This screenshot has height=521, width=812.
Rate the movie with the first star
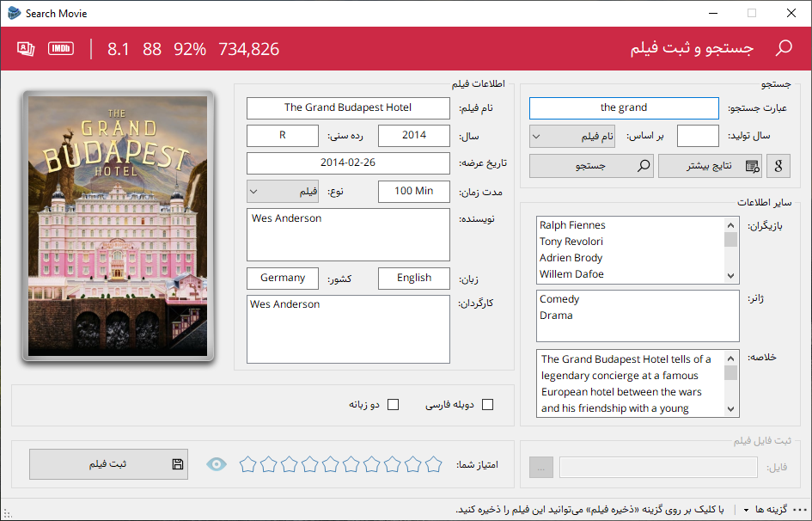tap(248, 464)
